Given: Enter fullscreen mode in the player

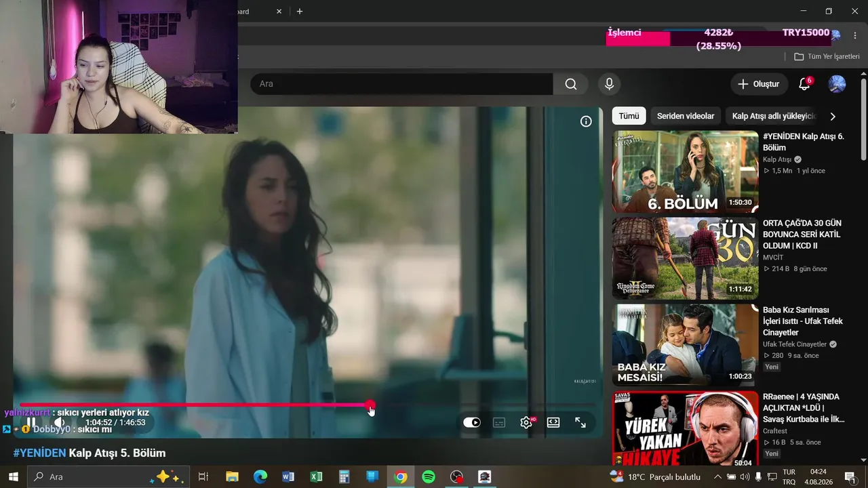Looking at the screenshot, I should pyautogui.click(x=580, y=422).
